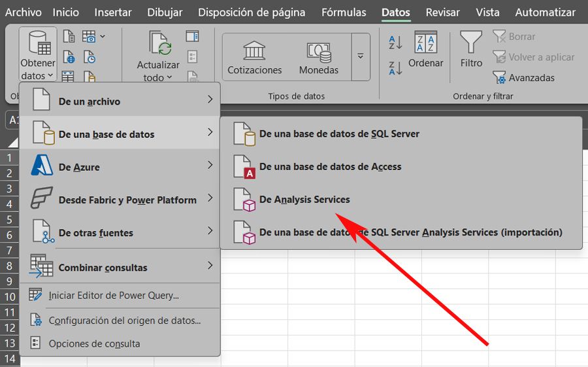This screenshot has width=588, height=367.
Task: Switch to the Dibujar tab
Action: tap(165, 12)
